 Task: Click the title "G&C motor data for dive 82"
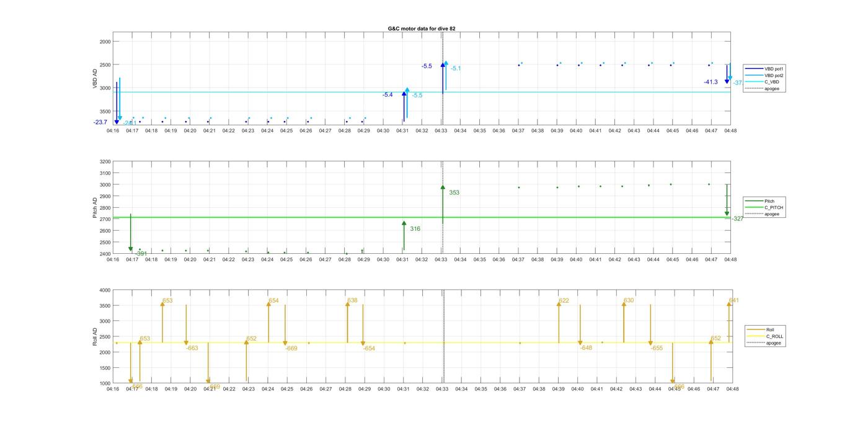point(421,29)
